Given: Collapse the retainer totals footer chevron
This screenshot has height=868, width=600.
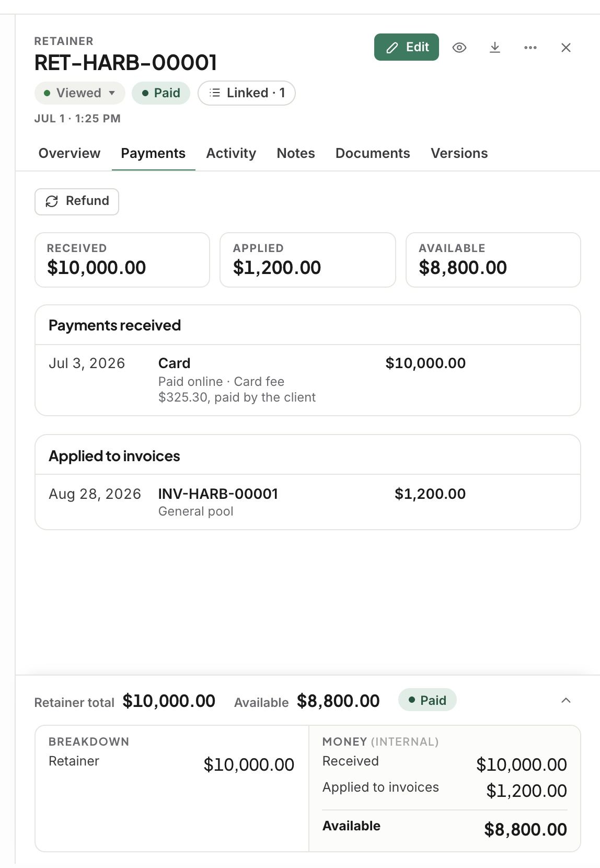Looking at the screenshot, I should pos(566,700).
